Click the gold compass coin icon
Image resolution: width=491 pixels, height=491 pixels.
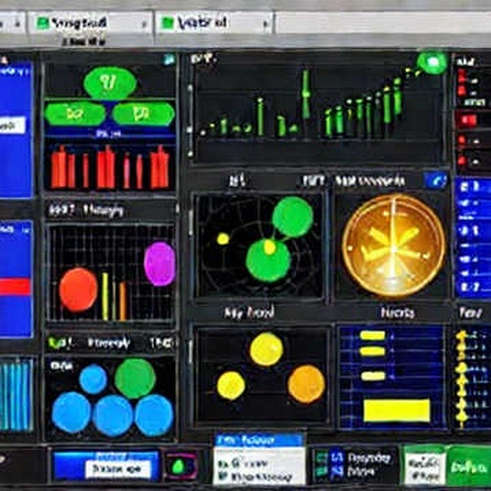pos(394,246)
